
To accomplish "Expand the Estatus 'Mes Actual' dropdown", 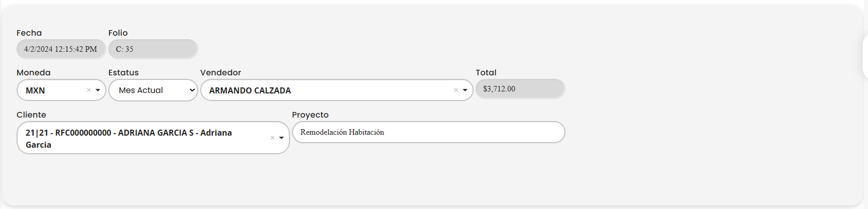I will 153,90.
